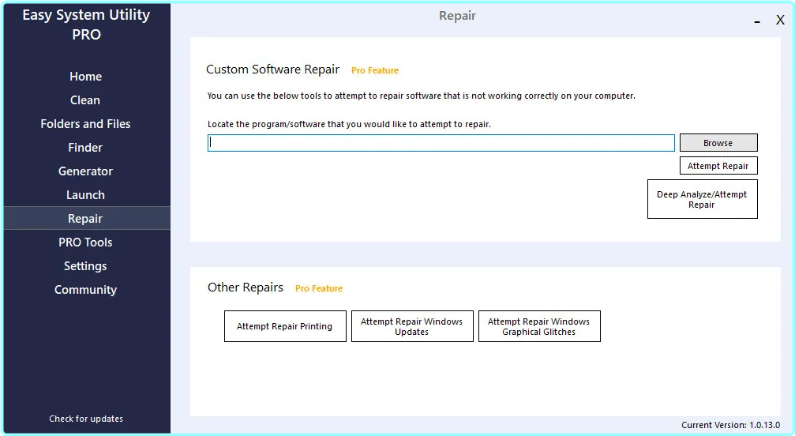Click the Other Repairs heading
The width and height of the screenshot is (795, 436).
(x=245, y=287)
